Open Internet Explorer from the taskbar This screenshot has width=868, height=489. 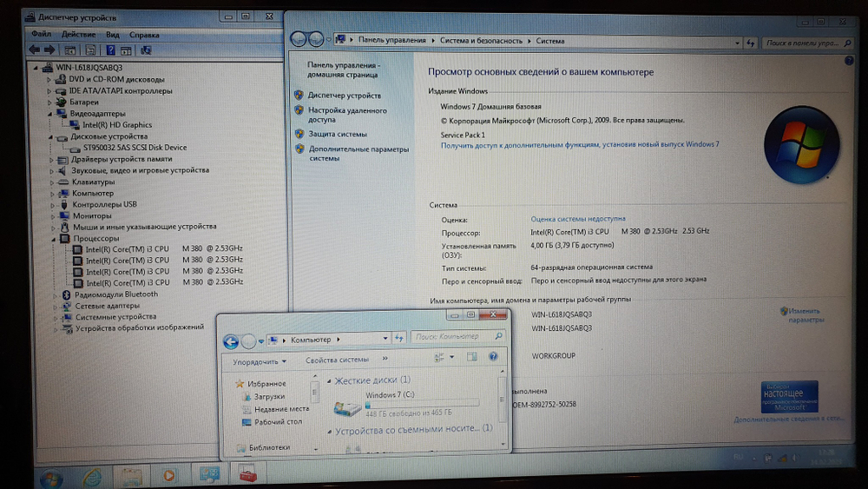click(x=92, y=477)
